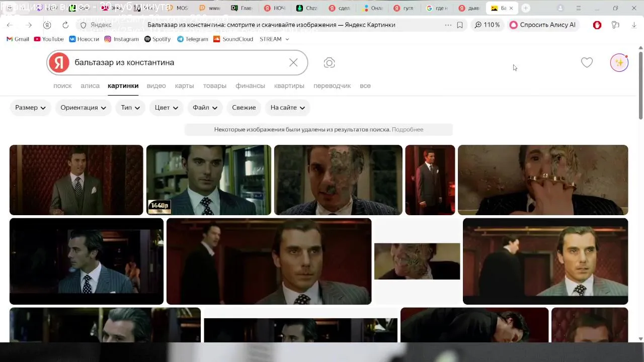Click the 110% zoom indicator
Image resolution: width=644 pixels, height=362 pixels.
[x=488, y=25]
